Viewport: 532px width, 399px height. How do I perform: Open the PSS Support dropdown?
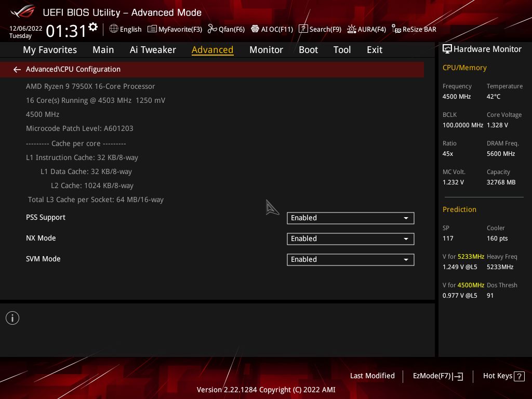click(x=351, y=218)
